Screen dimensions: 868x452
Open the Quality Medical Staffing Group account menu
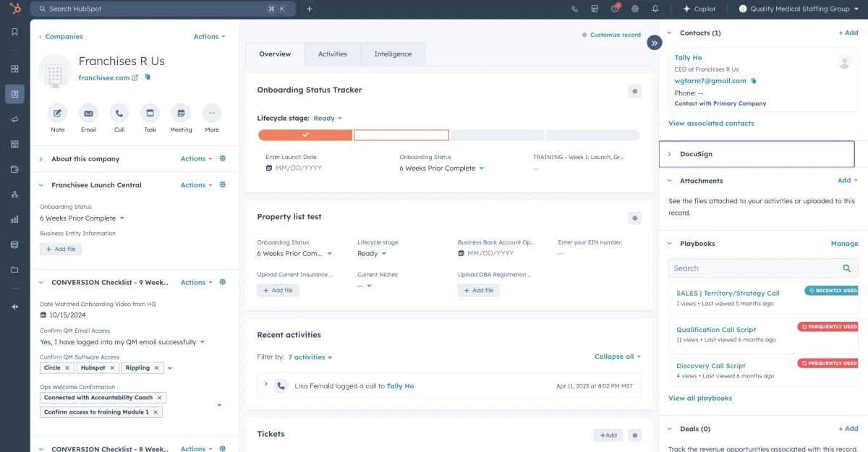[799, 9]
